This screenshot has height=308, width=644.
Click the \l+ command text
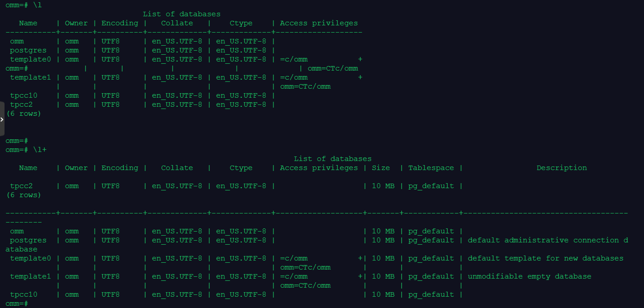(39, 150)
